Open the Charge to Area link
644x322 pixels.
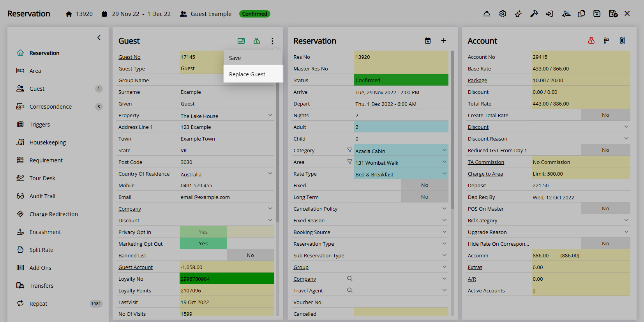[485, 174]
